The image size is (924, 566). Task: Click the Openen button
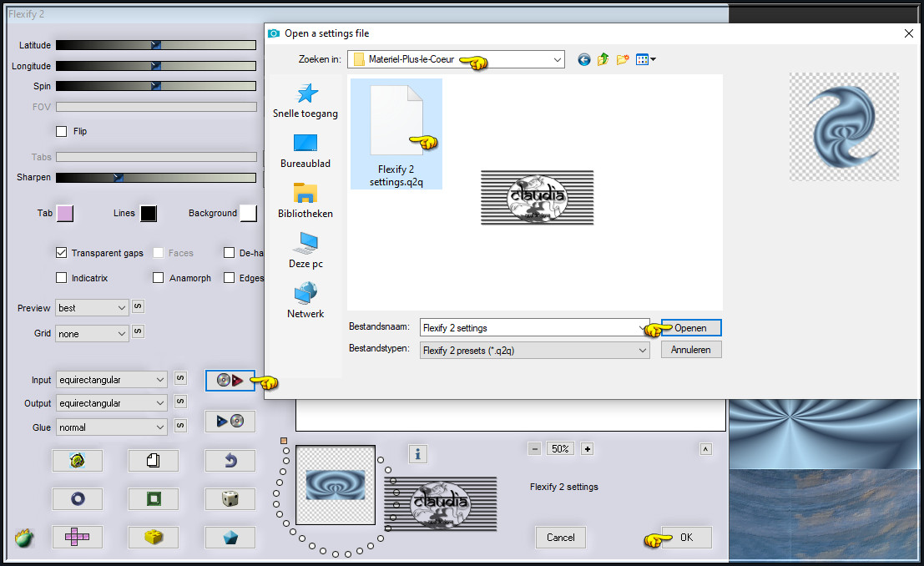691,328
